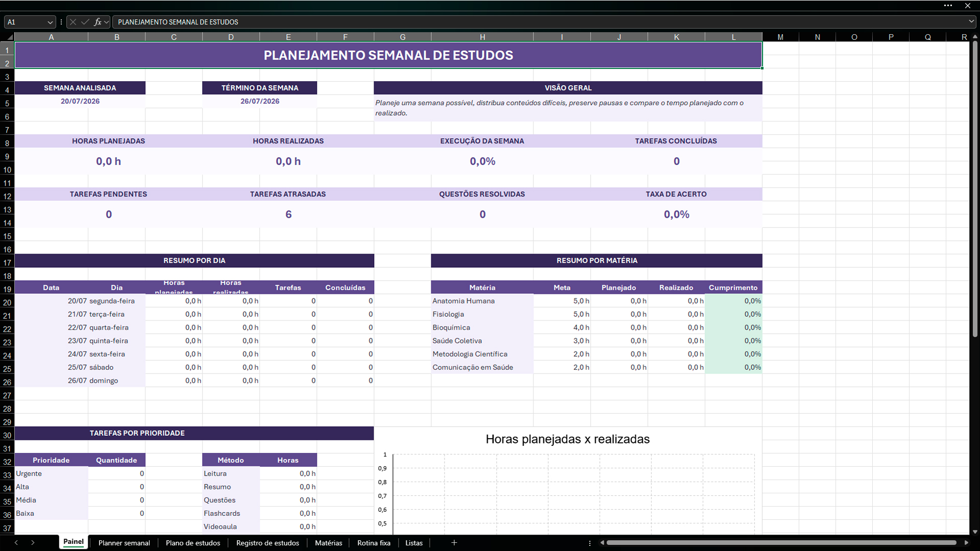Click the horizontal scrollbar thumb

[x=781, y=543]
